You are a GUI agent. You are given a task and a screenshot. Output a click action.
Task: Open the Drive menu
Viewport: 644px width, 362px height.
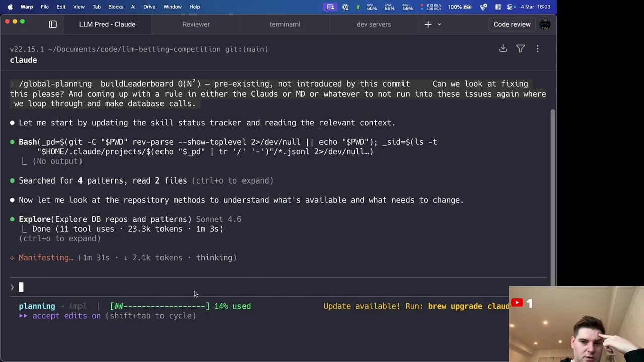pyautogui.click(x=149, y=7)
